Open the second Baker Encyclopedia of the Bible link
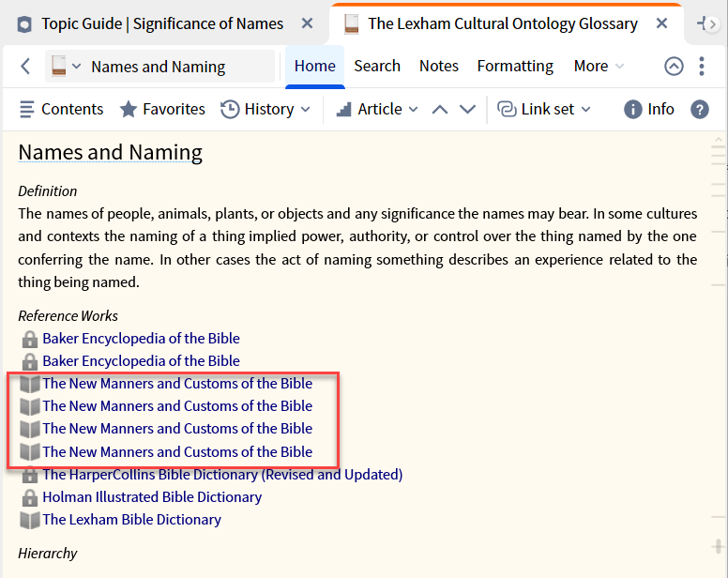This screenshot has height=578, width=728. coord(141,360)
